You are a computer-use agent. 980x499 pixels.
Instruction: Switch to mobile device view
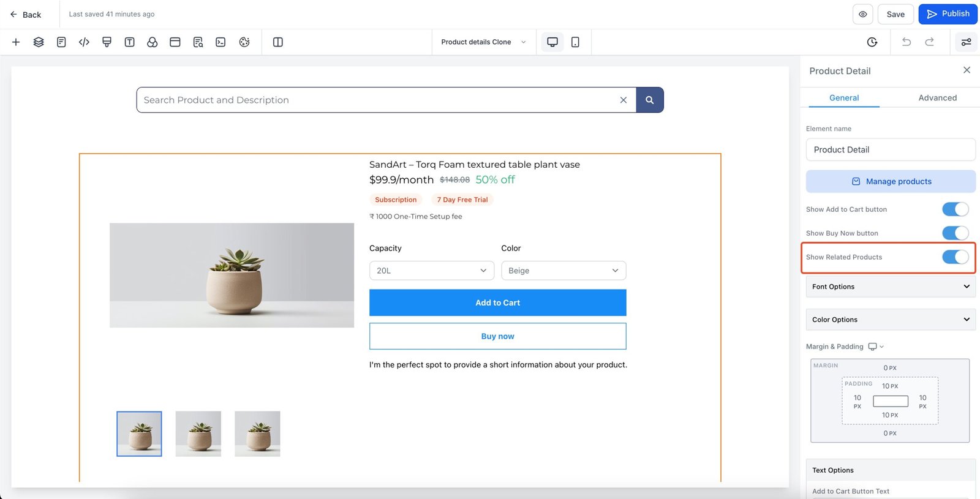(x=575, y=42)
